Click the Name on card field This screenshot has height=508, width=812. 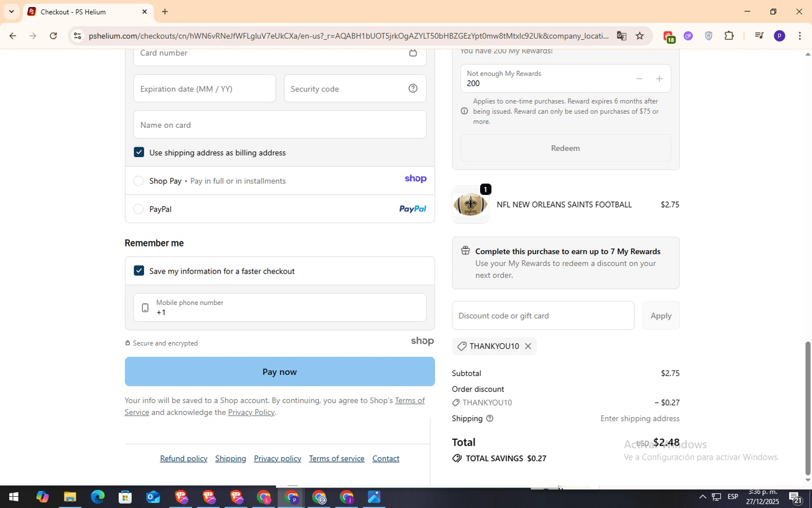pos(280,125)
